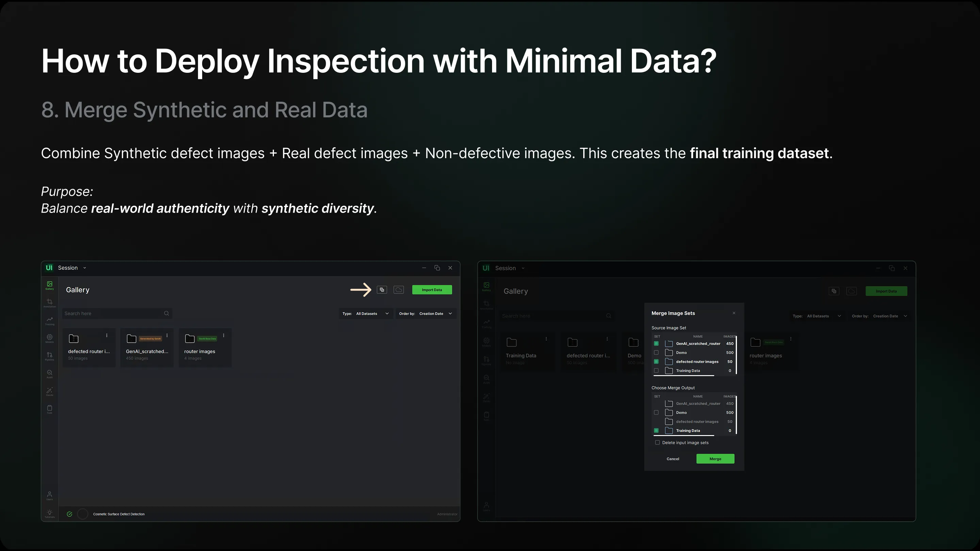The image size is (980, 551).
Task: Click Cancel in the Merge Image Sets dialog
Action: [673, 459]
